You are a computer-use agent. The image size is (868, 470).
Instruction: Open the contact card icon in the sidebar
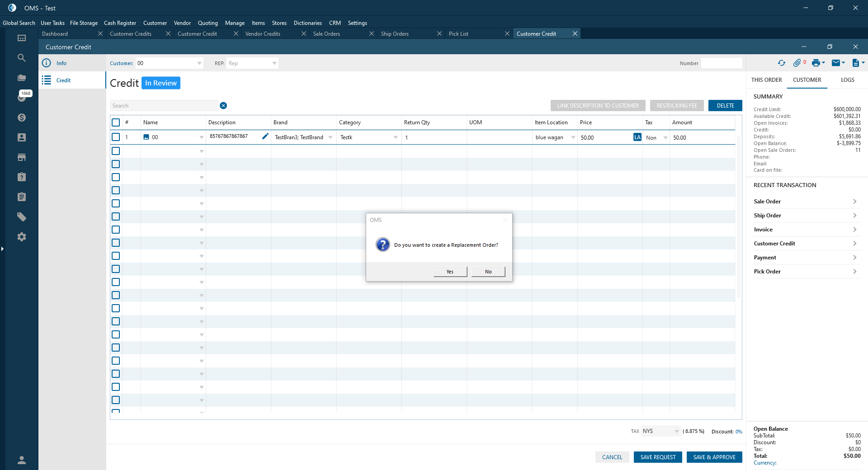(22, 137)
